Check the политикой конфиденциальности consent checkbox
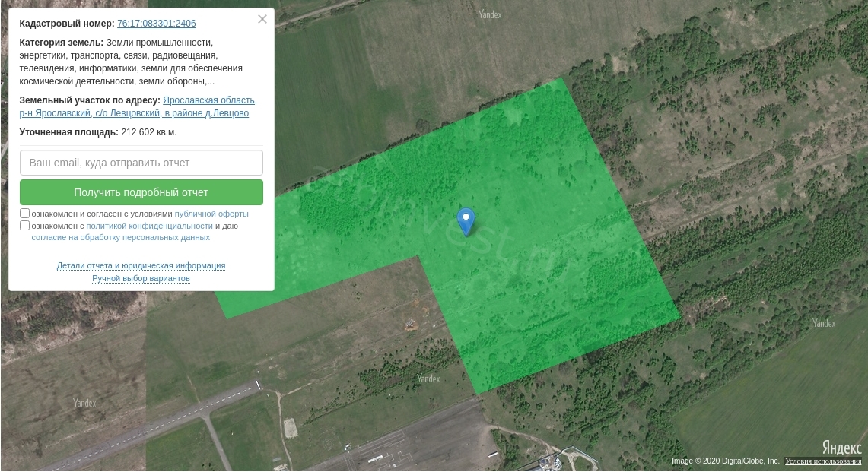The width and height of the screenshot is (868, 472). [25, 226]
